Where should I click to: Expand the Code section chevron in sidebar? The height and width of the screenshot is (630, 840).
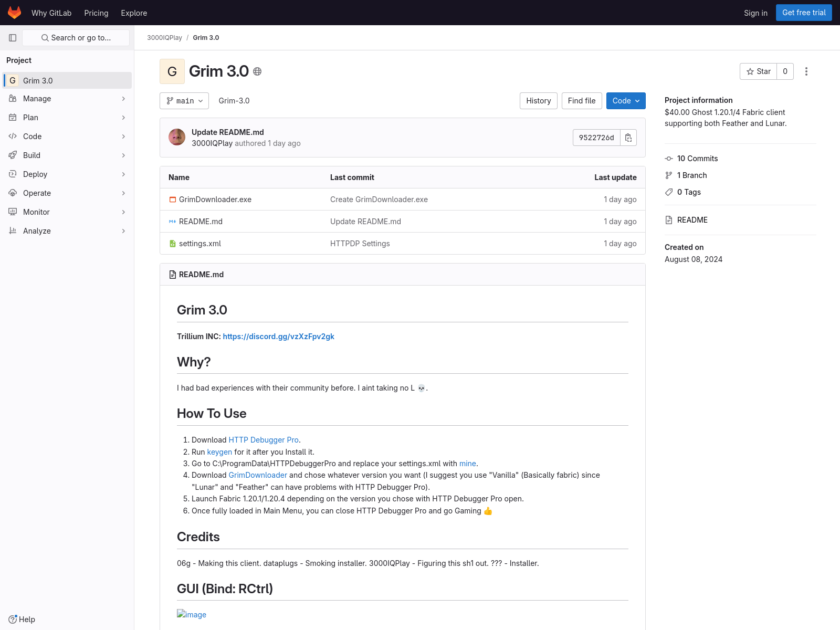(x=123, y=136)
